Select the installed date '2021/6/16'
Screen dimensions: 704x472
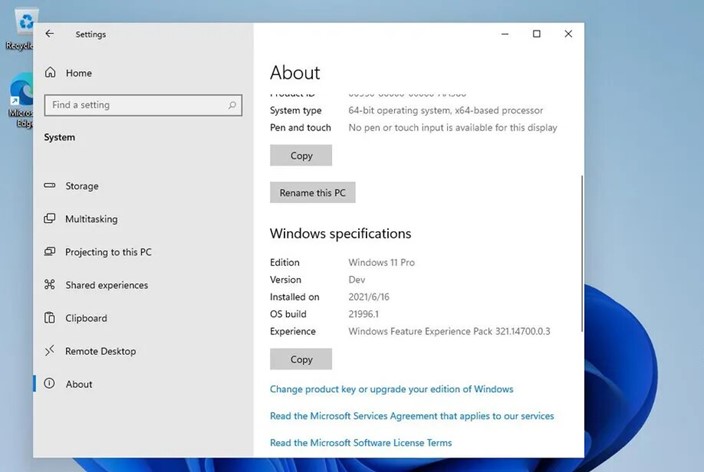point(369,297)
